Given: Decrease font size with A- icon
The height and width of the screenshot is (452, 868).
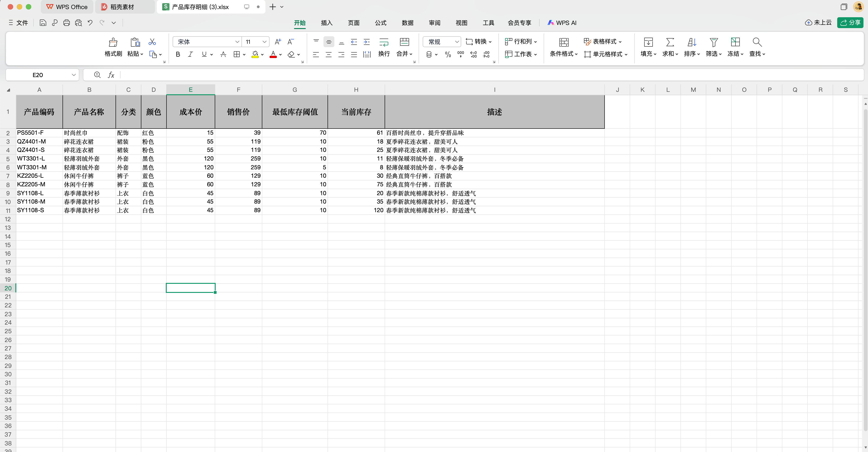Looking at the screenshot, I should [x=290, y=41].
